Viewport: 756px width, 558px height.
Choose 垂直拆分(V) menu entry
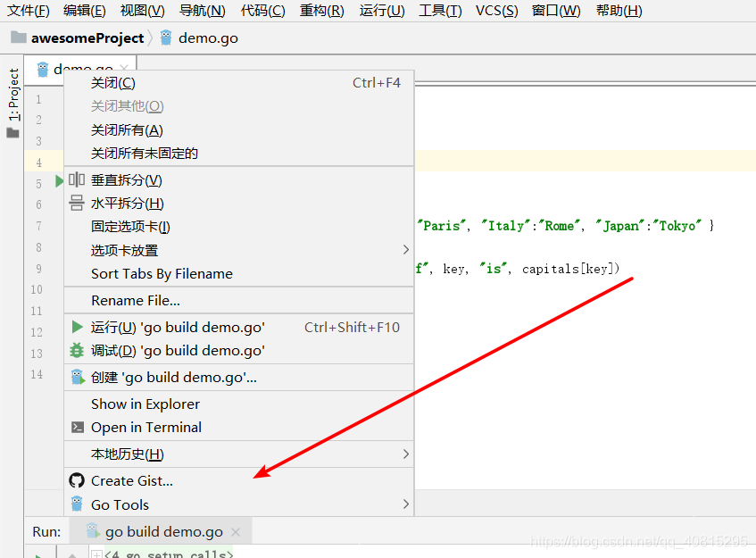coord(239,179)
